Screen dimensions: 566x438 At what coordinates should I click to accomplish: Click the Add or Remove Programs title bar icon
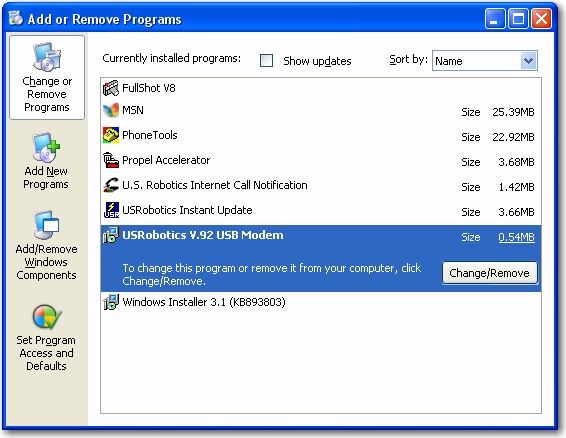(x=16, y=18)
